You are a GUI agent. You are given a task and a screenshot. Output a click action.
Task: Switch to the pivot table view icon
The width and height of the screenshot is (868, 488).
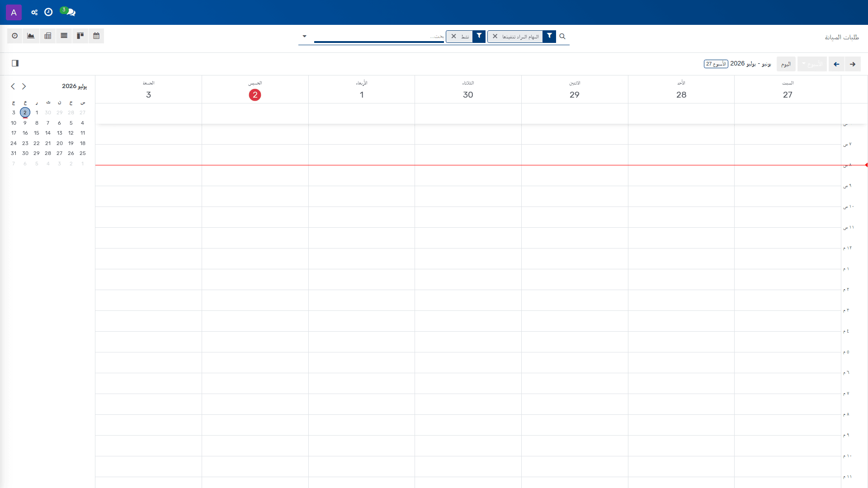[47, 36]
